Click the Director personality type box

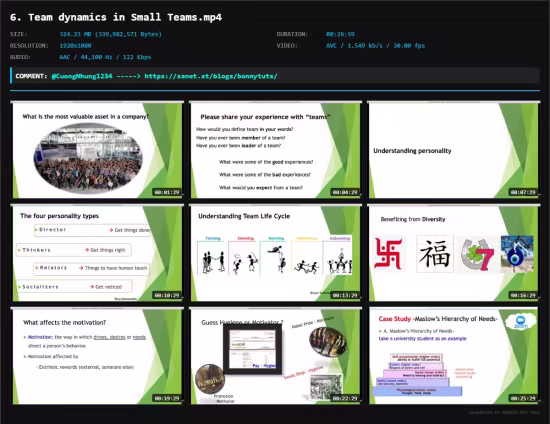[92, 230]
